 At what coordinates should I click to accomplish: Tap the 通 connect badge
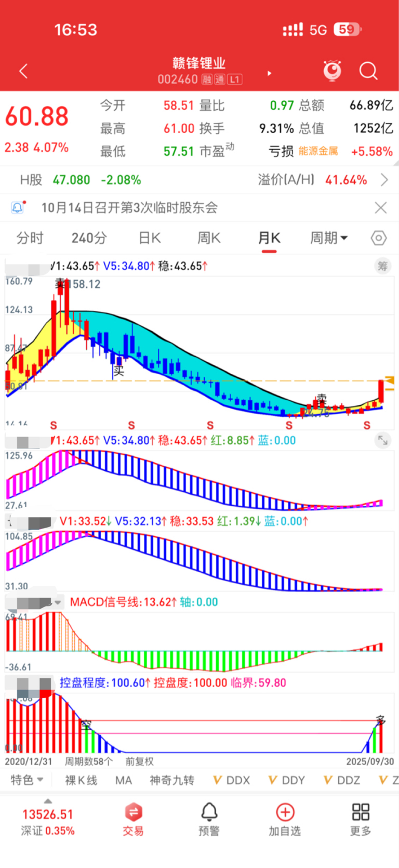(220, 80)
